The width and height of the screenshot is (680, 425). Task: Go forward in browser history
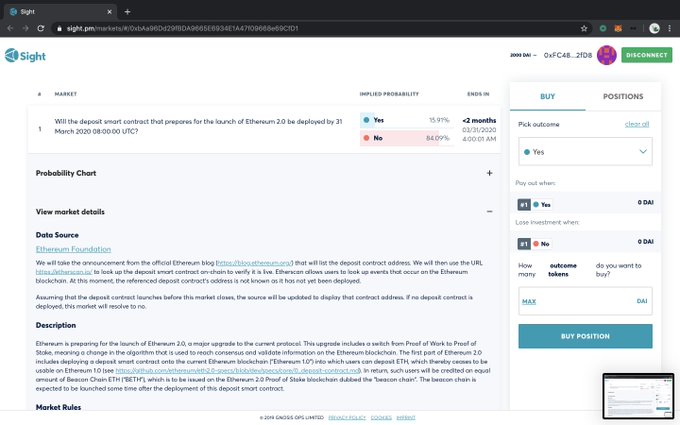pos(25,28)
